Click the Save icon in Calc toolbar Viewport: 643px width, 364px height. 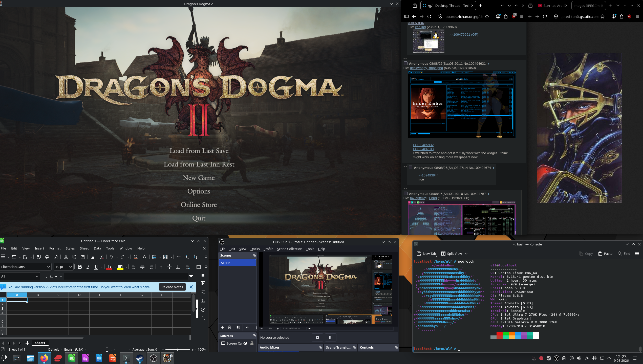25,257
